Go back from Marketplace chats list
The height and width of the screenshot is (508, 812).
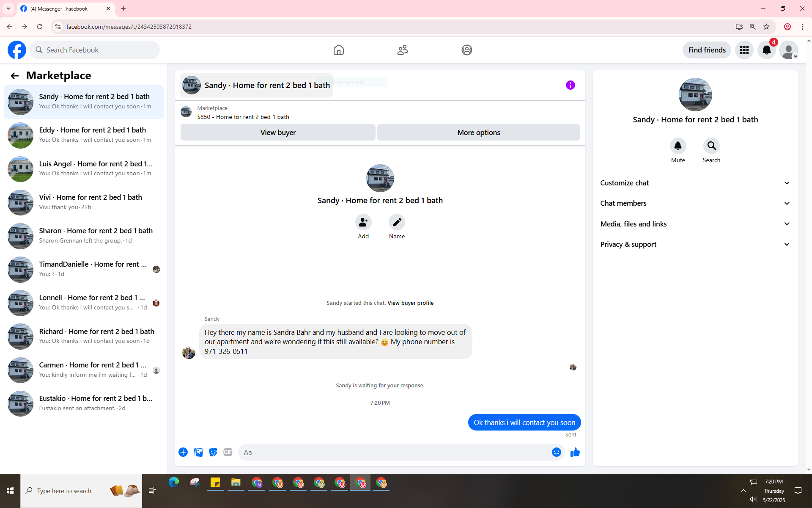(x=15, y=76)
